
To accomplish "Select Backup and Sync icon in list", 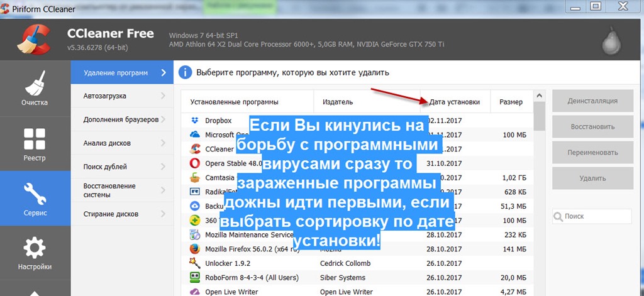I will click(195, 206).
